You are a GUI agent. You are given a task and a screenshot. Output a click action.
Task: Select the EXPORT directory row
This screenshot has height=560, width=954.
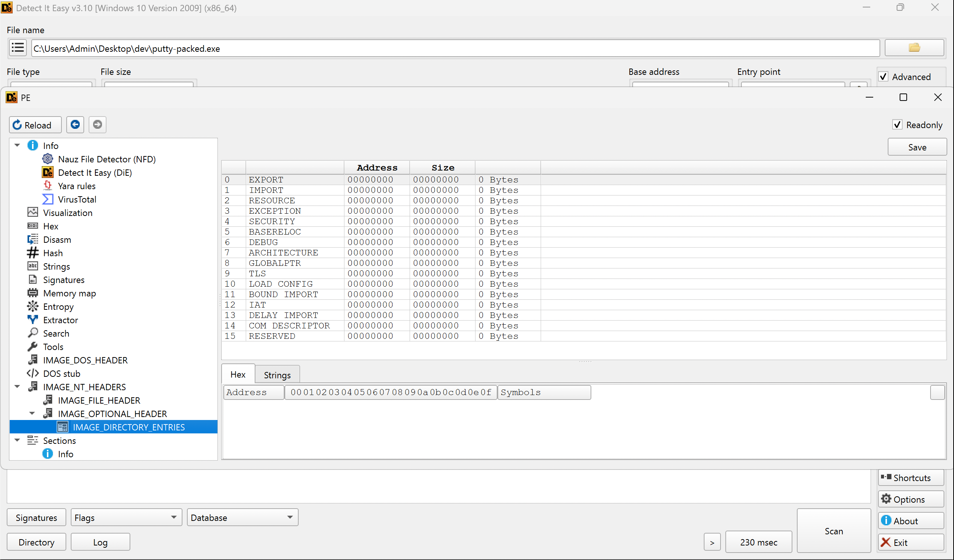click(584, 179)
